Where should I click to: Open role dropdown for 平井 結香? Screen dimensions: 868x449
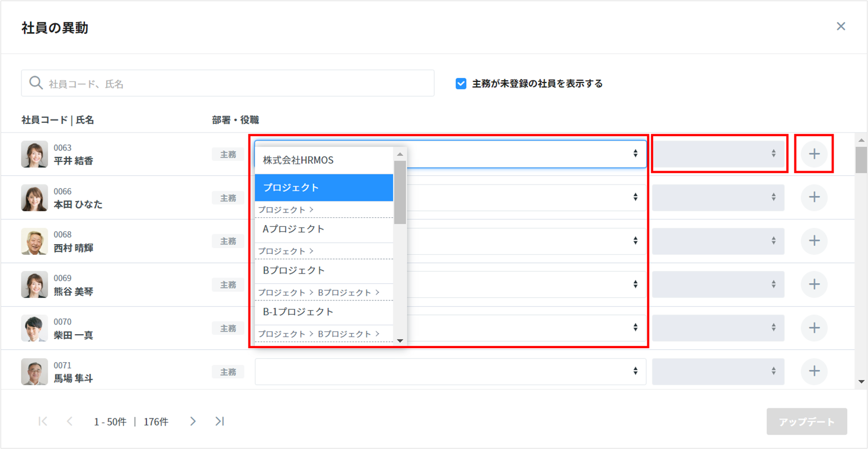[718, 154]
